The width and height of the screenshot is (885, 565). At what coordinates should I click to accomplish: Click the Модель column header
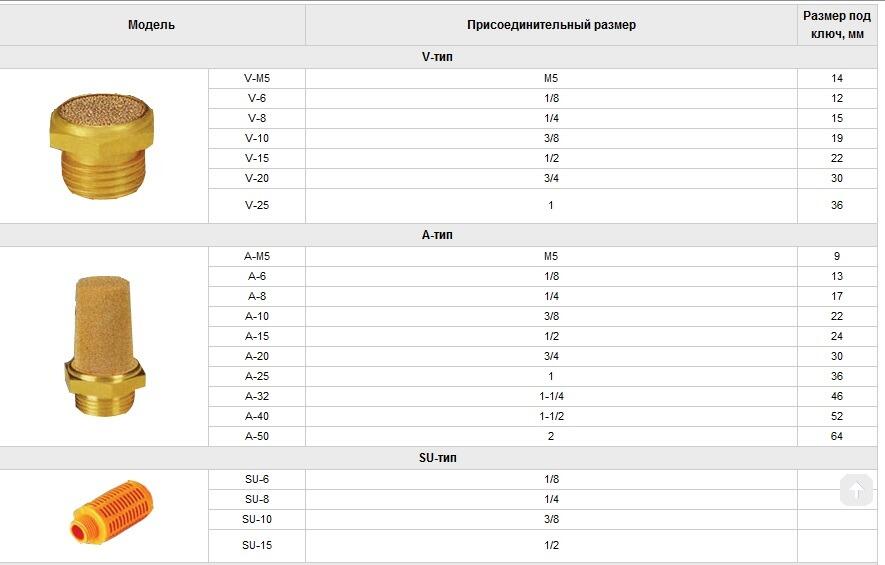point(151,25)
